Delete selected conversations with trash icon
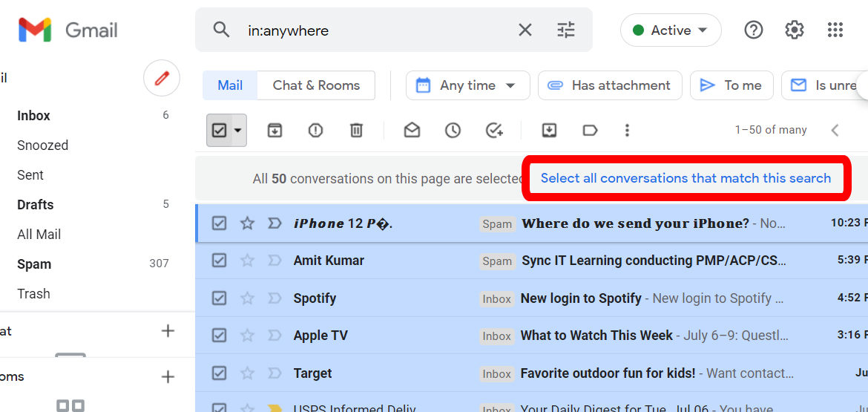The height and width of the screenshot is (412, 868). [357, 130]
